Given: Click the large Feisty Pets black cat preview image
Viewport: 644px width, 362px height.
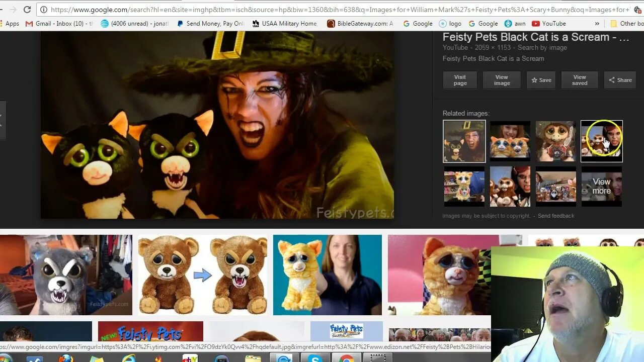Looking at the screenshot, I should pos(217,125).
